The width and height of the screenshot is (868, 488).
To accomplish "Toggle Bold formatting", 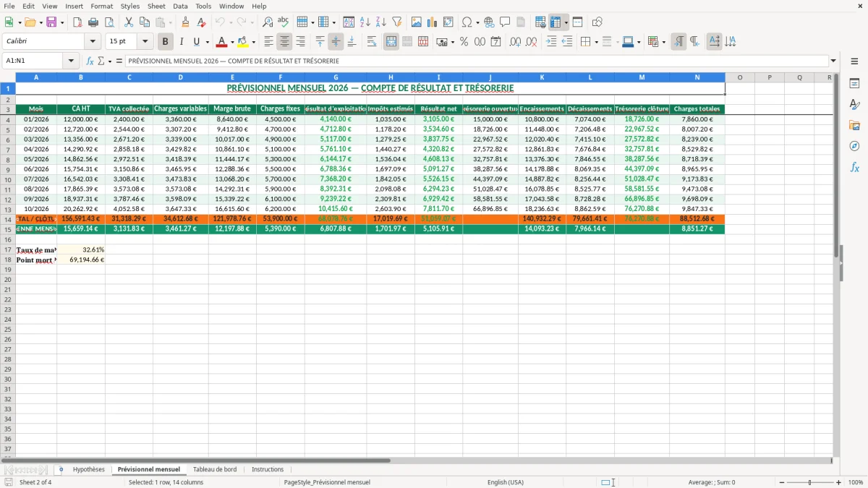I will click(166, 42).
